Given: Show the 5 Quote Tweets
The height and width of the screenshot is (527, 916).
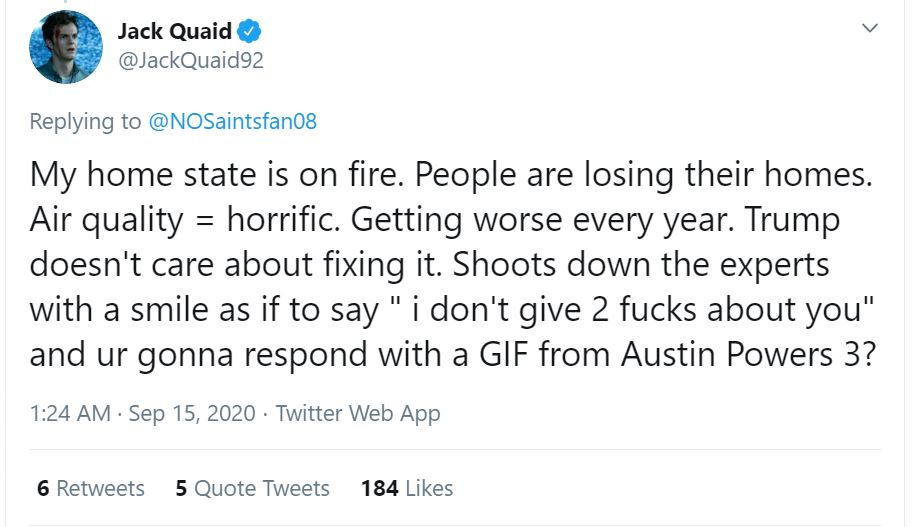Looking at the screenshot, I should [252, 488].
